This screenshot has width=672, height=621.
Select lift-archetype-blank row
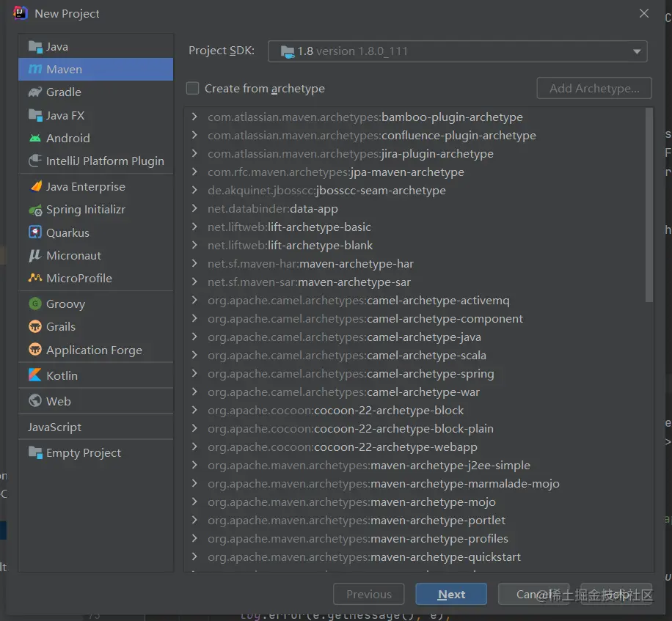[416, 246]
